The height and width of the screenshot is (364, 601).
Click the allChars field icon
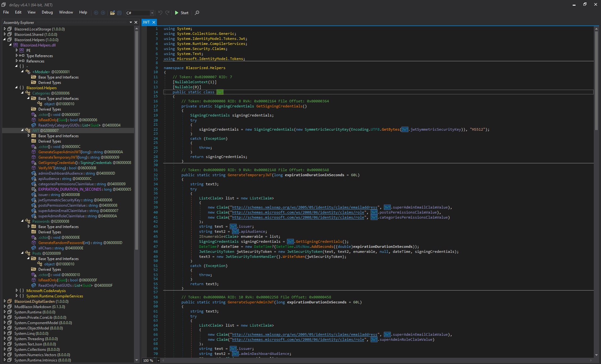click(x=34, y=248)
